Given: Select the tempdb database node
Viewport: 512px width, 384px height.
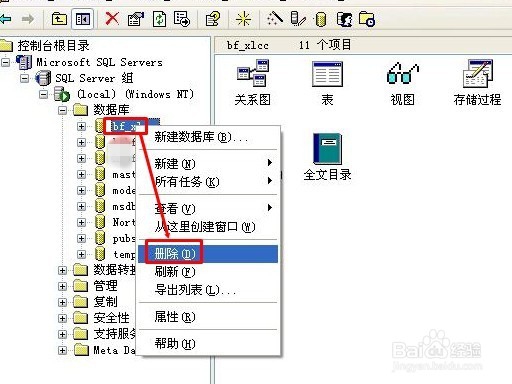Looking at the screenshot, I should coord(124,254).
